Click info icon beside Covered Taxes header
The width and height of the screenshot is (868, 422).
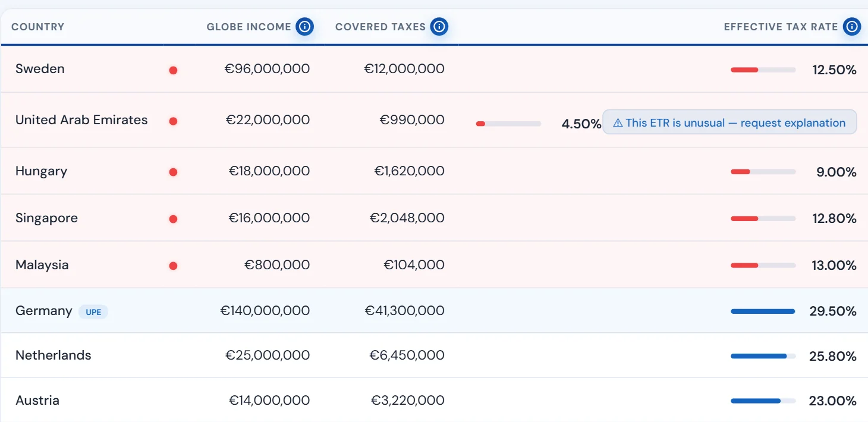[x=439, y=26]
